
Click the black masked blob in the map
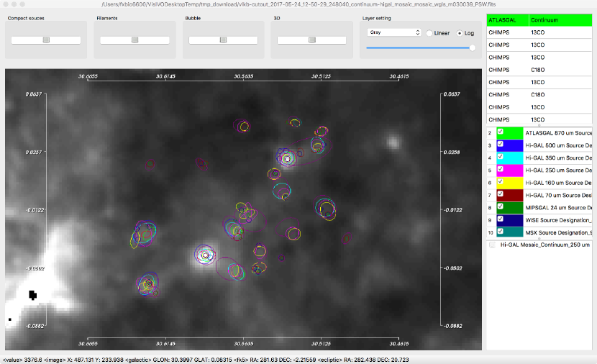[x=33, y=295]
